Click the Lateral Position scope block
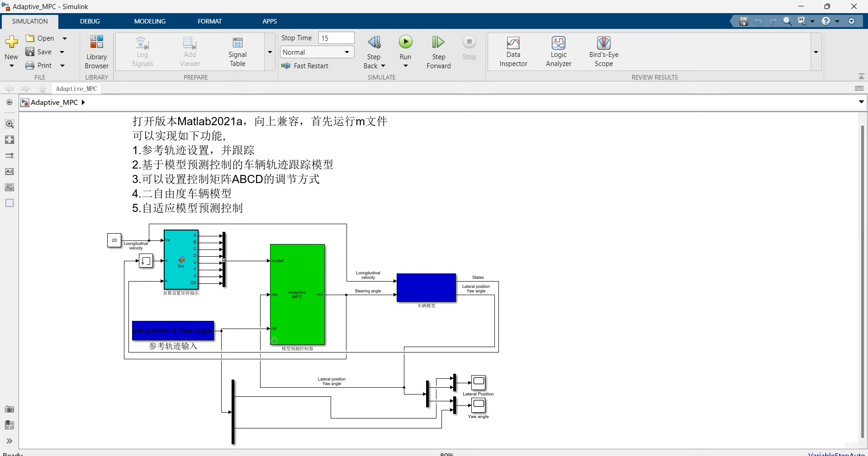Viewport: 868px width, 456px height. [479, 383]
